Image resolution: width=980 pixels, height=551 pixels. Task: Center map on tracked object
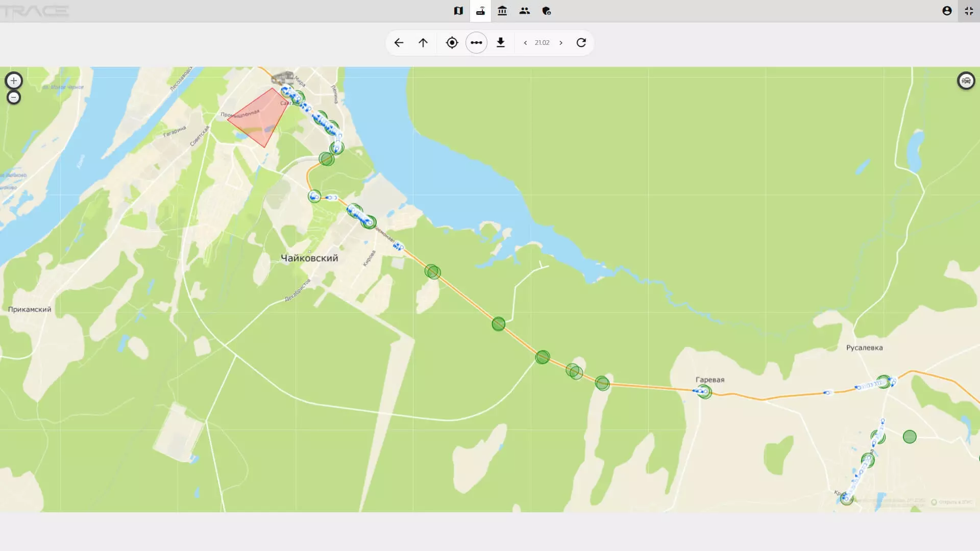click(452, 43)
